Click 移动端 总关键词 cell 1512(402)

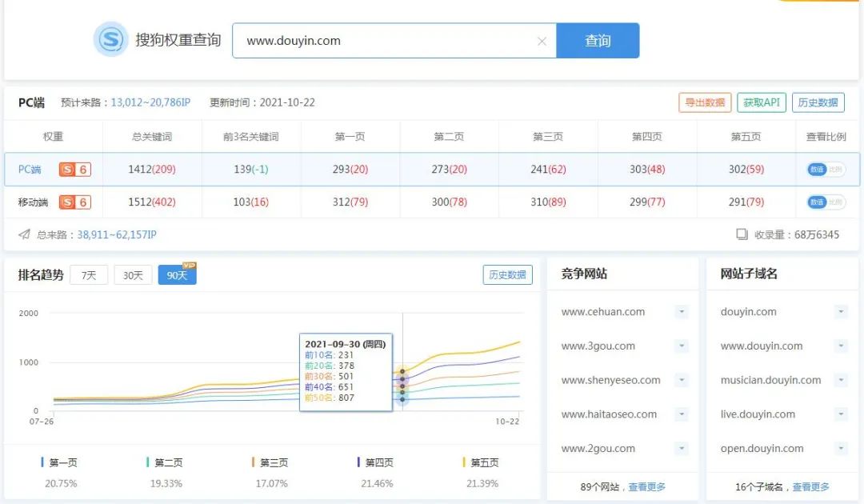coord(151,202)
